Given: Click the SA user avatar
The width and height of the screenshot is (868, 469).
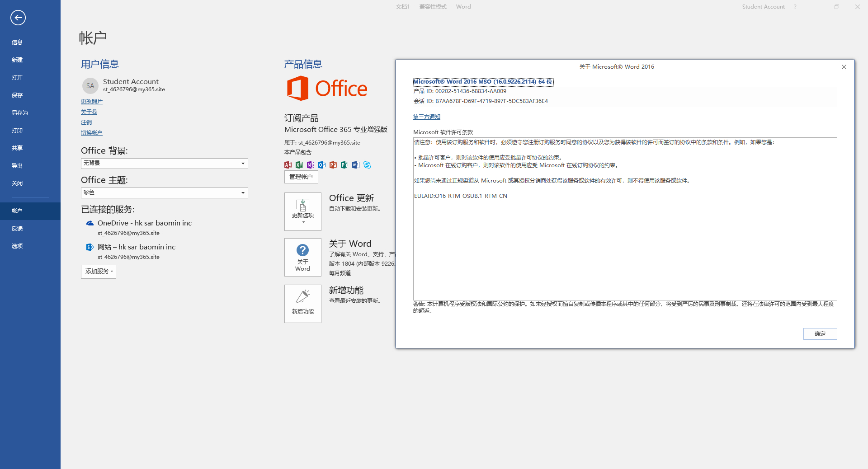Looking at the screenshot, I should [x=90, y=85].
